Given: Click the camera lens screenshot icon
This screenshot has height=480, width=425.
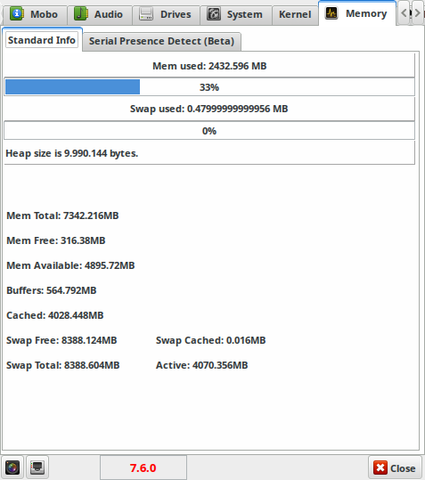Looking at the screenshot, I should [12, 467].
